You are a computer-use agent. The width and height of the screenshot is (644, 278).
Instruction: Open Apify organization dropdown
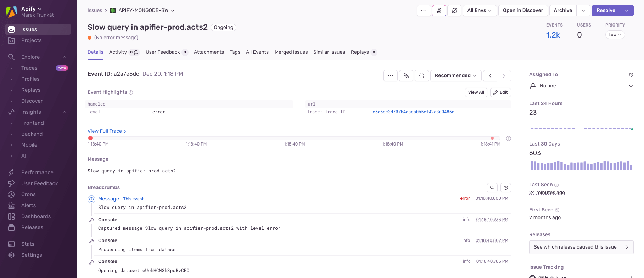coord(31,9)
